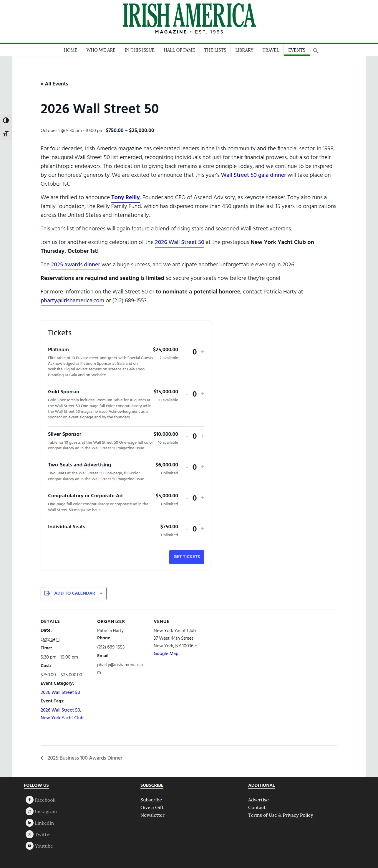Toggle high contrast accessibility icon
Image resolution: width=378 pixels, height=868 pixels.
tap(6, 120)
